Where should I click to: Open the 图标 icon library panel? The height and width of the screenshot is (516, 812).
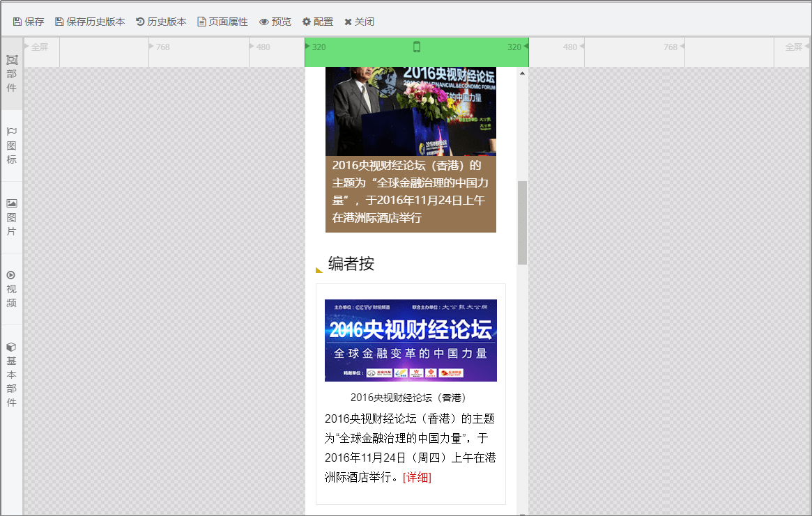(x=10, y=144)
